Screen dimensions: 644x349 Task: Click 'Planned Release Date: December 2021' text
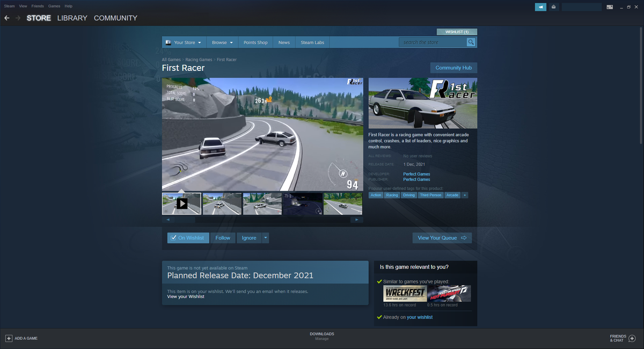point(240,275)
